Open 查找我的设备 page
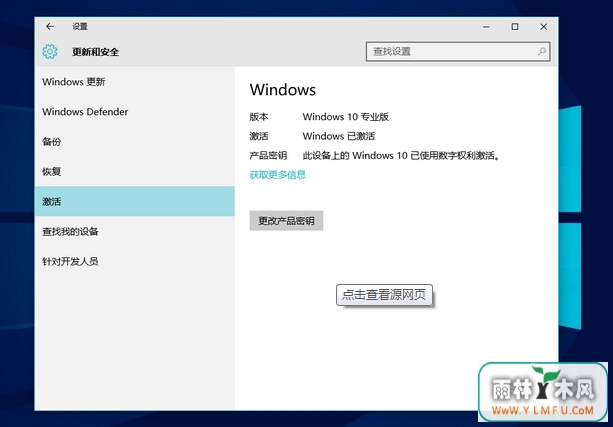The height and width of the screenshot is (427, 613). tap(134, 231)
